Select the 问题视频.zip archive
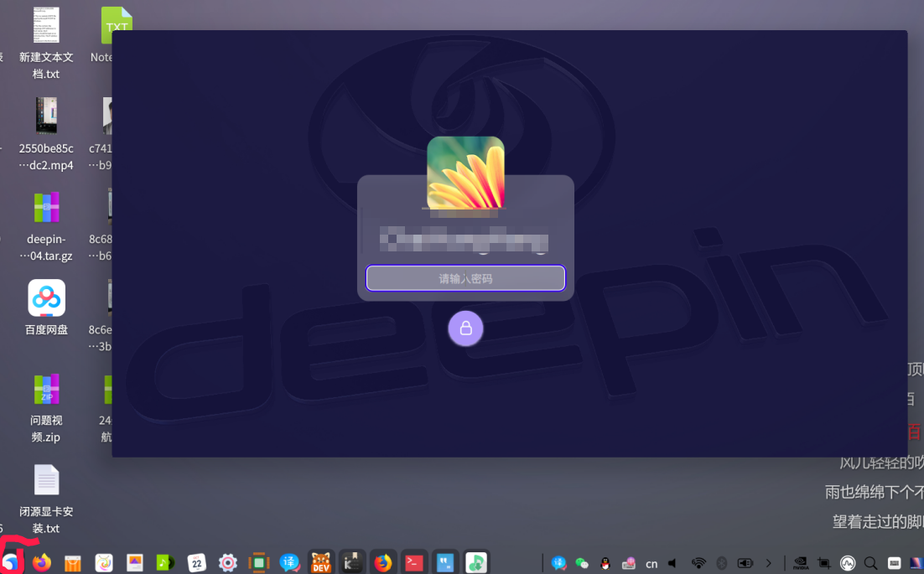 46,407
